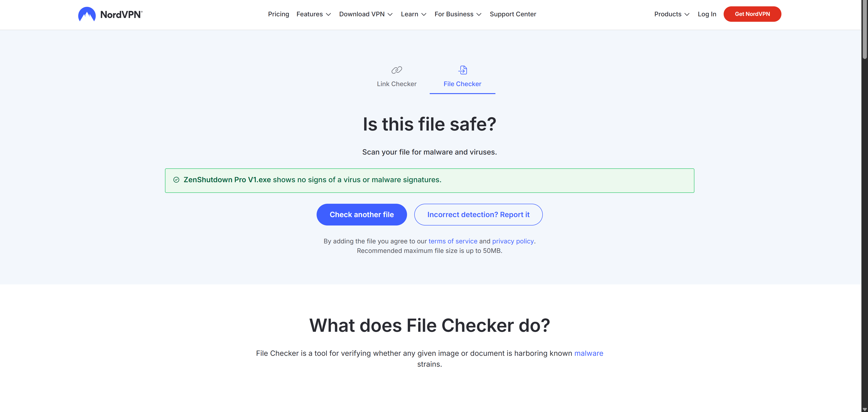The image size is (868, 412).
Task: Report an incorrect detection
Action: tap(478, 215)
